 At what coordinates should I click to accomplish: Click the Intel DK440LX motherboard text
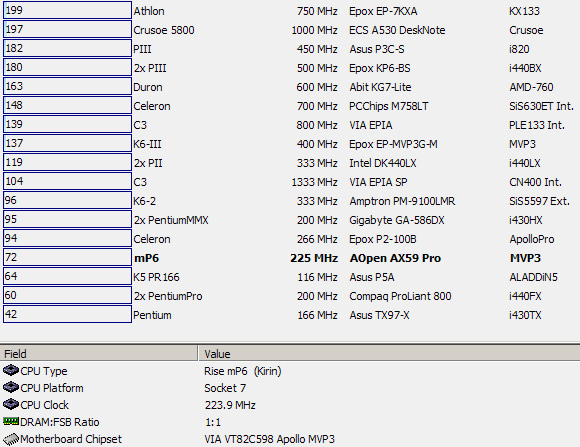tap(383, 163)
